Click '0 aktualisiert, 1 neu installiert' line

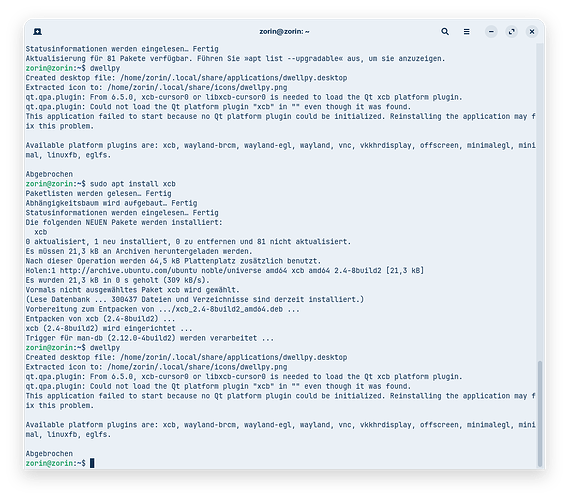coord(188,241)
